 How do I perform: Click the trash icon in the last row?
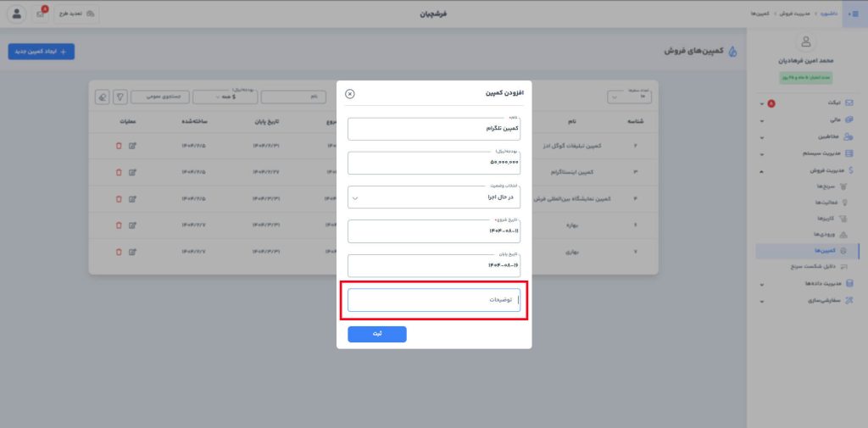pos(119,252)
